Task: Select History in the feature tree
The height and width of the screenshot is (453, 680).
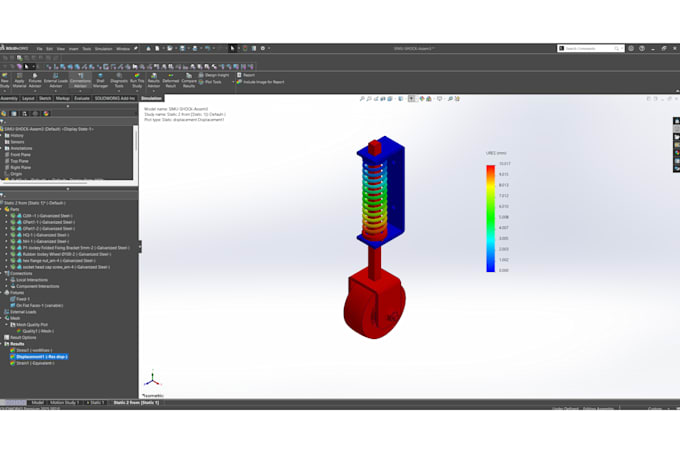Action: pyautogui.click(x=16, y=136)
